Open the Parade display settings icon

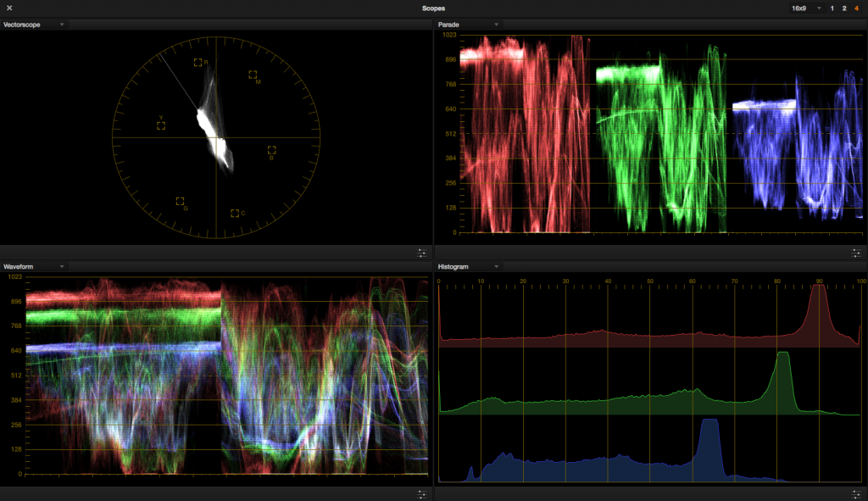[x=856, y=252]
